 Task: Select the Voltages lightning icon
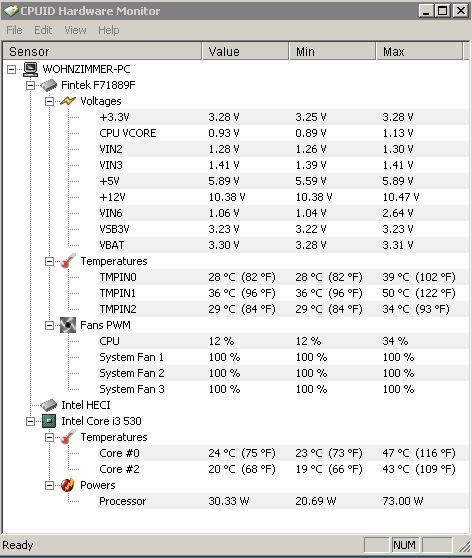[x=68, y=101]
